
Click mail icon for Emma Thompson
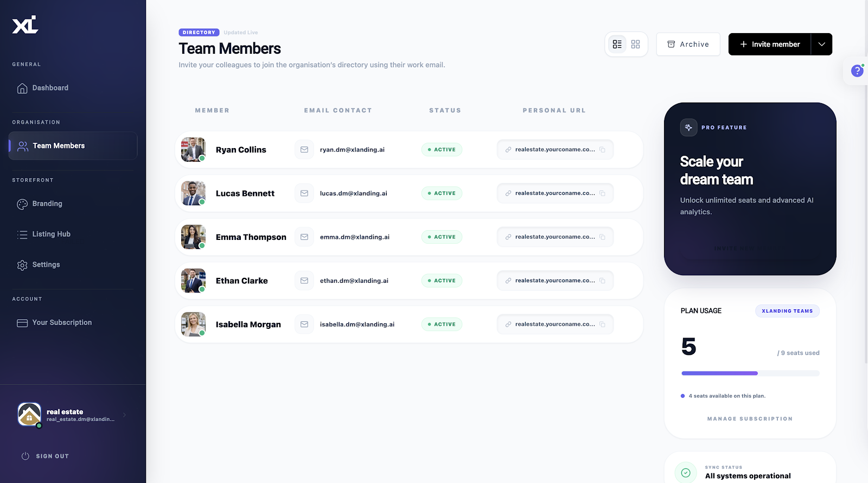click(304, 237)
